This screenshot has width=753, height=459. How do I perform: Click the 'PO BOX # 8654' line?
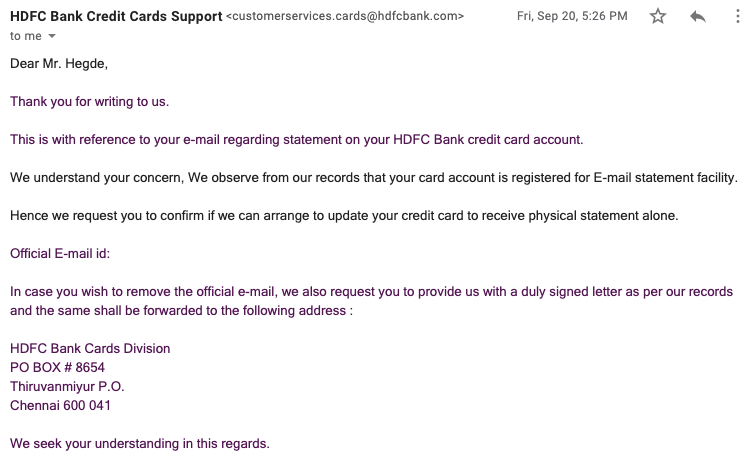(x=57, y=368)
